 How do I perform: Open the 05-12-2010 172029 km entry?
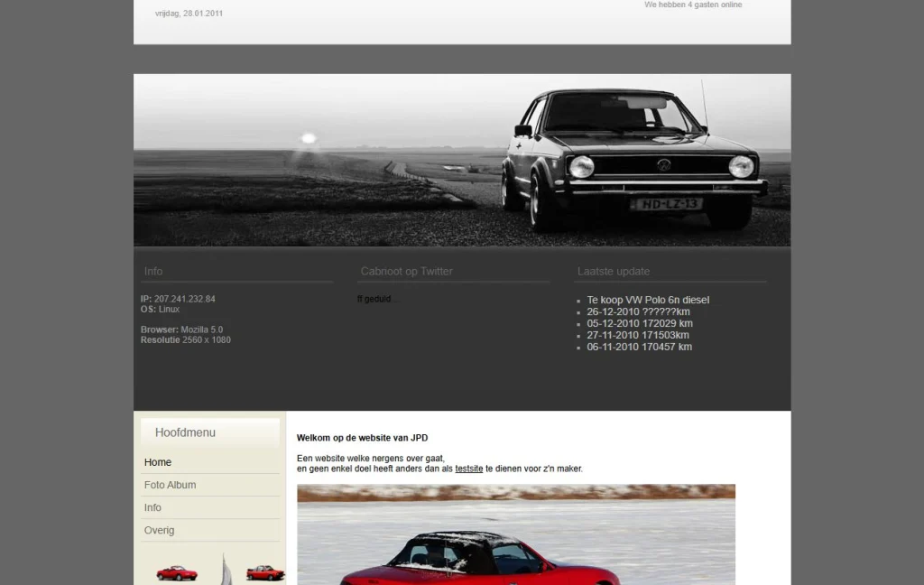[640, 324]
